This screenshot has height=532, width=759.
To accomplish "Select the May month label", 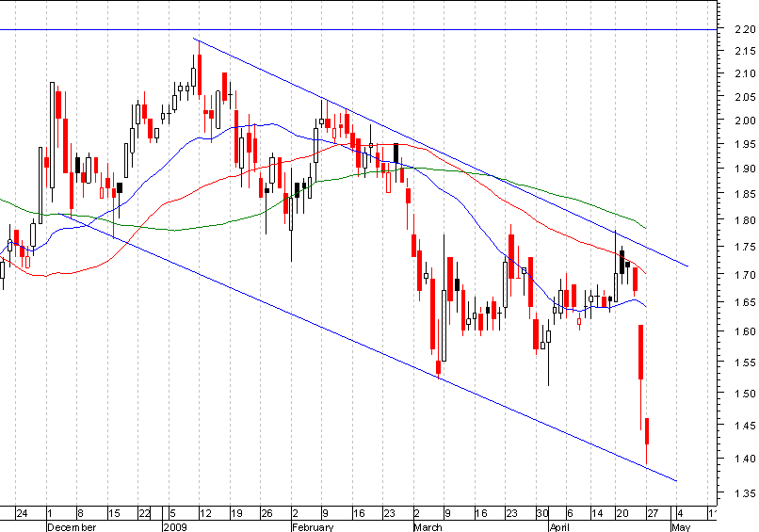I will coord(682,526).
